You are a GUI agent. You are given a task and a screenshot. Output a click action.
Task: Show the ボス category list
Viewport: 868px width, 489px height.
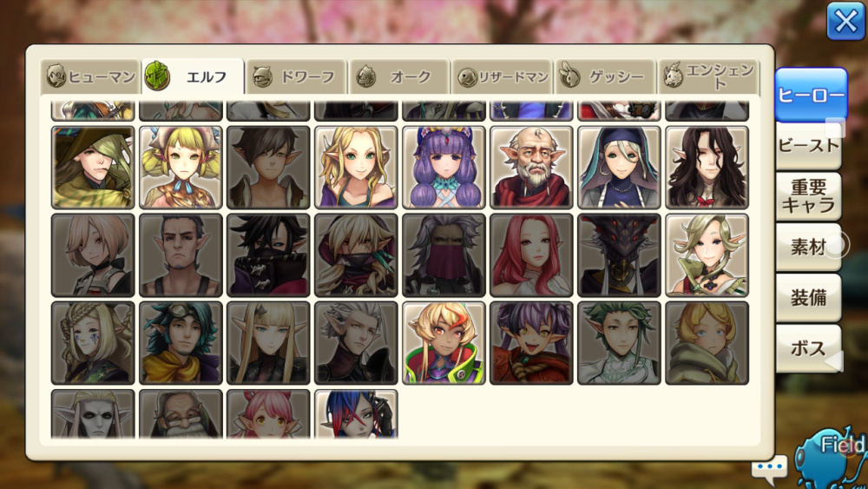pos(808,349)
